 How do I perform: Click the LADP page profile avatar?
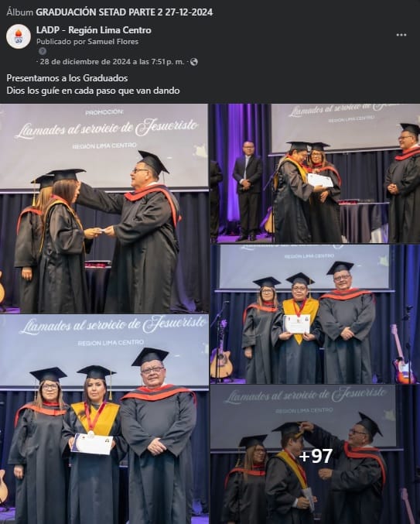[x=19, y=36]
